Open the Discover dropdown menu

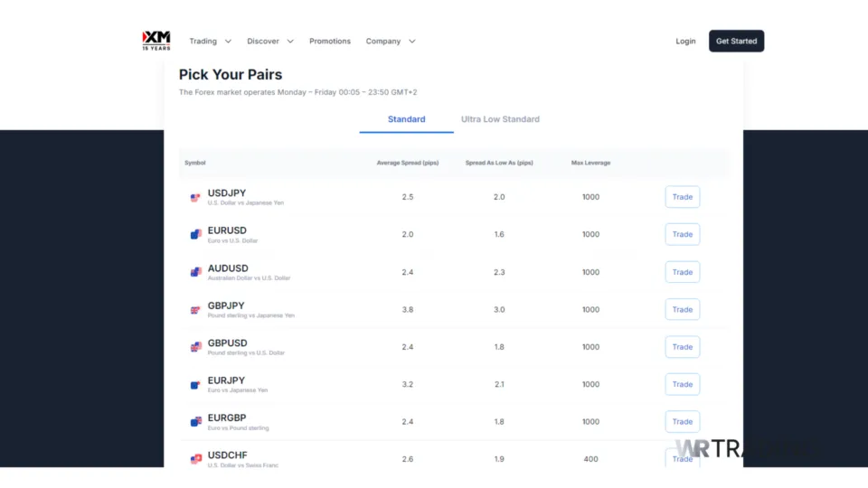[x=269, y=42]
